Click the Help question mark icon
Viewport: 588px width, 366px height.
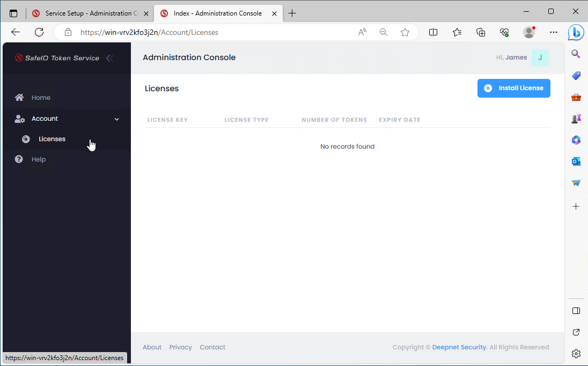click(x=19, y=159)
